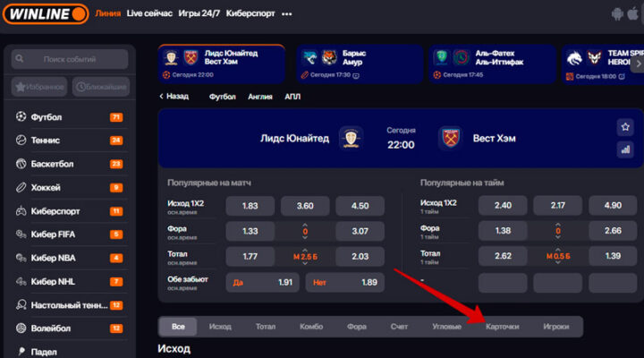
Task: Increase match Фора value with up chevron
Action: [305, 225]
